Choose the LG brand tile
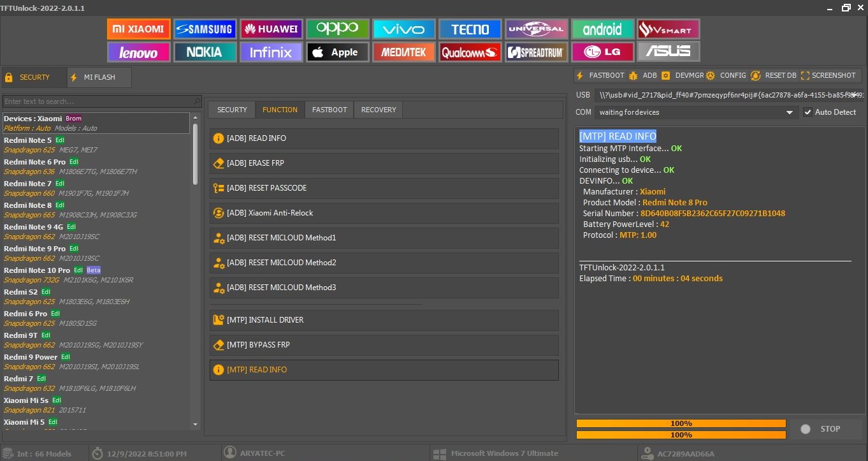The image size is (868, 461). (603, 52)
